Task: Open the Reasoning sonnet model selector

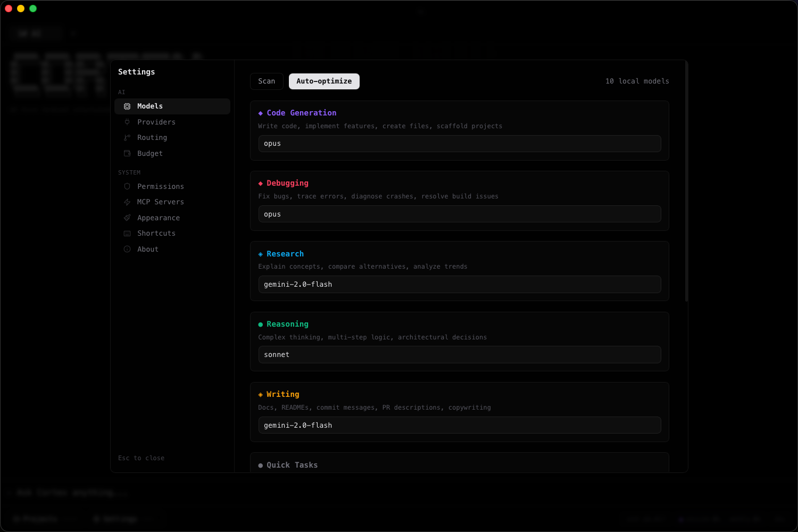Action: point(459,354)
